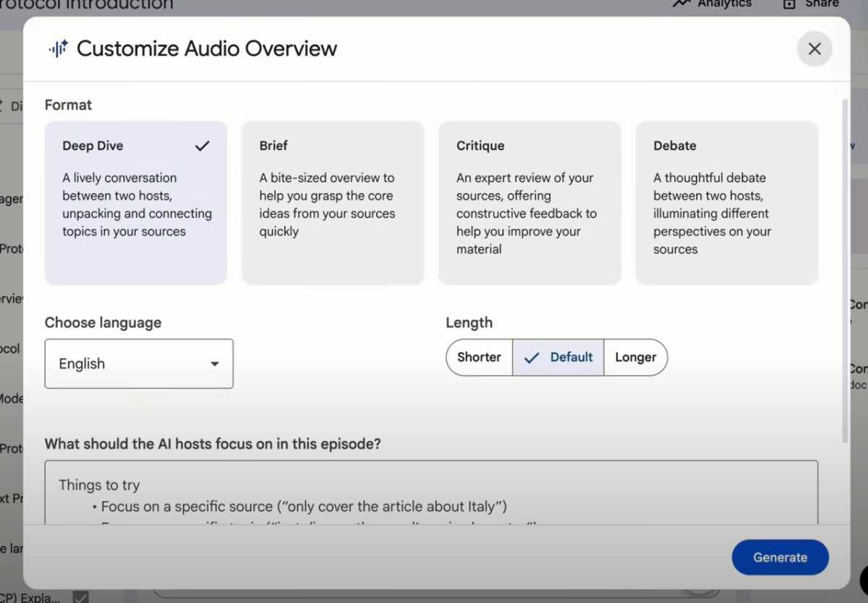Select the Critique format card
Viewport: 868px width, 603px height.
click(x=529, y=203)
